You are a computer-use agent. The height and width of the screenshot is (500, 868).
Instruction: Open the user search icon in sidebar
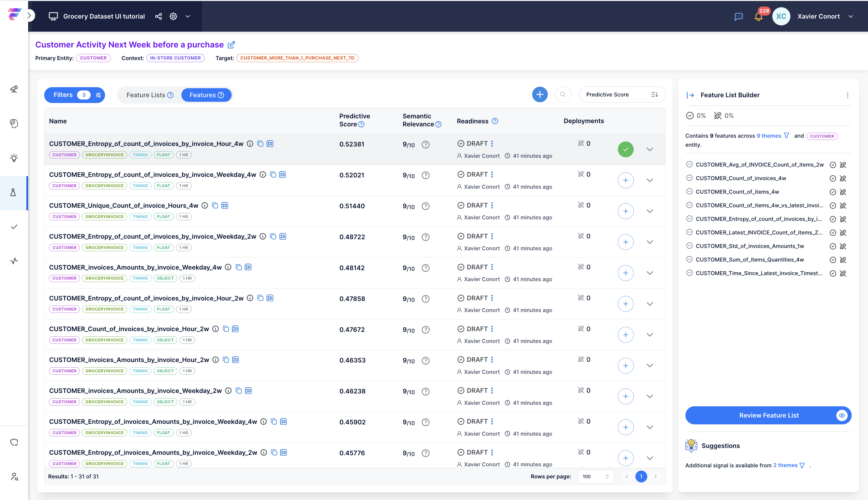(x=14, y=477)
